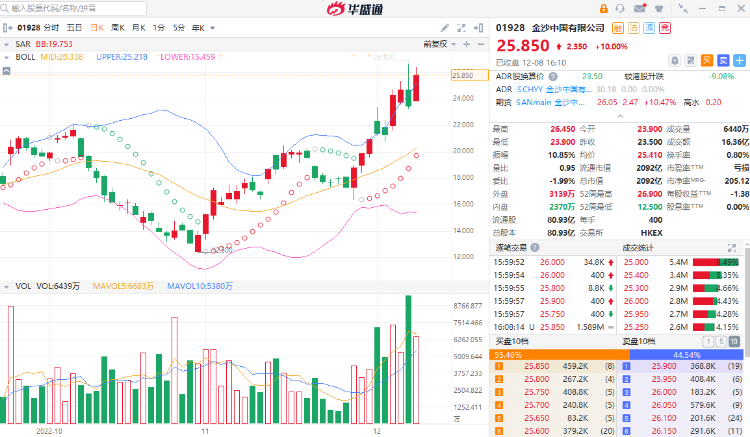Click ask level 4 price 26.050

click(664, 405)
